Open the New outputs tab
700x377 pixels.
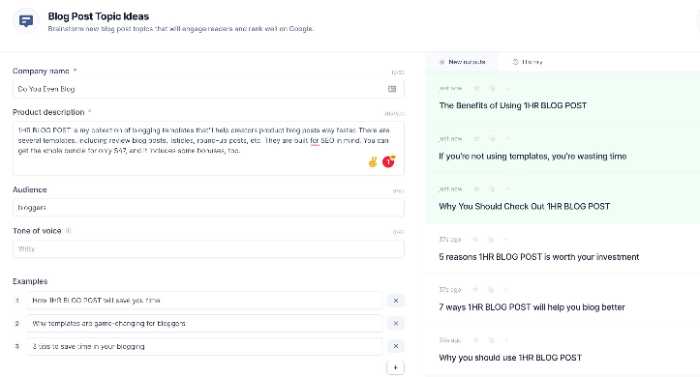(x=462, y=62)
